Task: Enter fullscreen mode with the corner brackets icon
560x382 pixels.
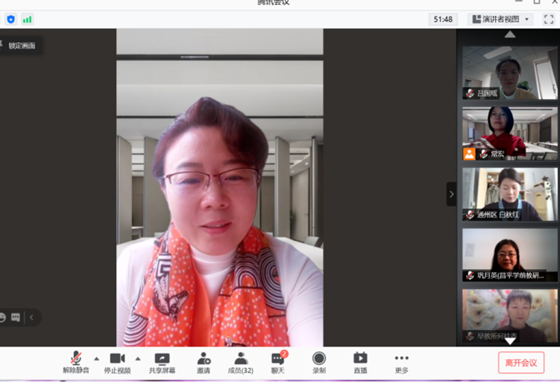Action: pyautogui.click(x=549, y=19)
